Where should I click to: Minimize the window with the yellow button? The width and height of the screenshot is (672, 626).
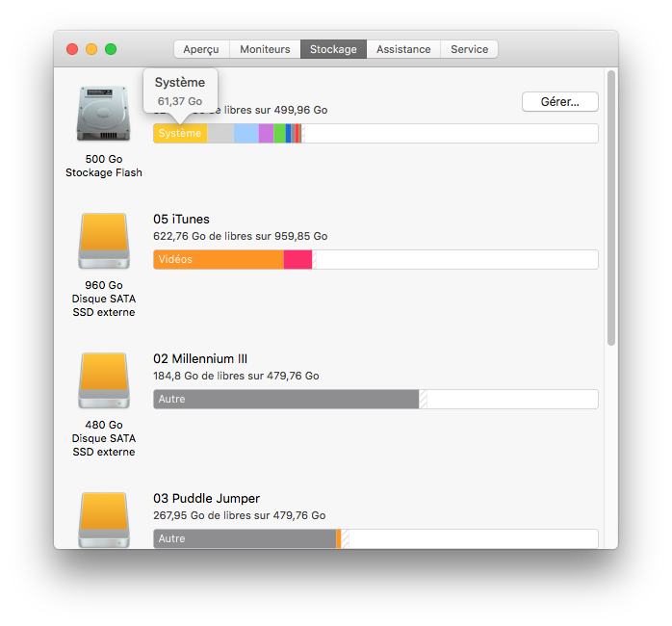pos(91,49)
